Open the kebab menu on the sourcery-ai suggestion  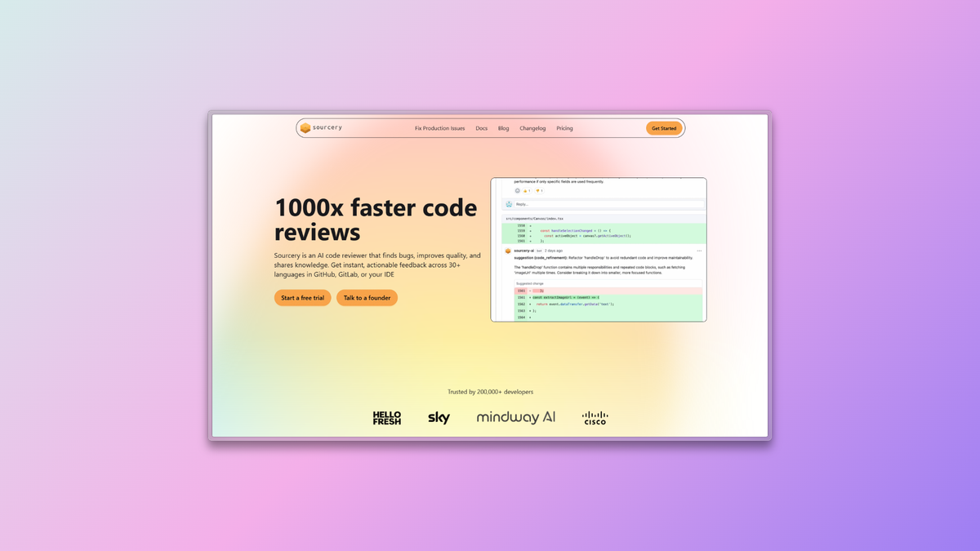(x=700, y=251)
